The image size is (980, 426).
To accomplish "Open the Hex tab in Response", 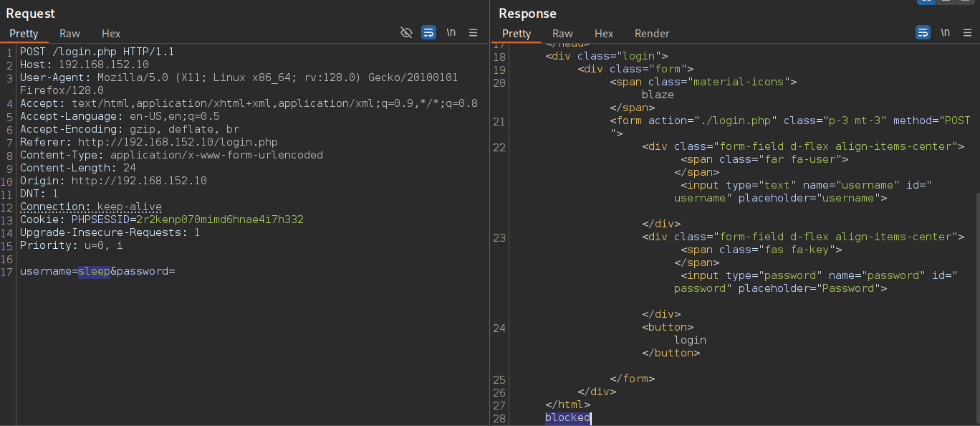I will click(604, 34).
